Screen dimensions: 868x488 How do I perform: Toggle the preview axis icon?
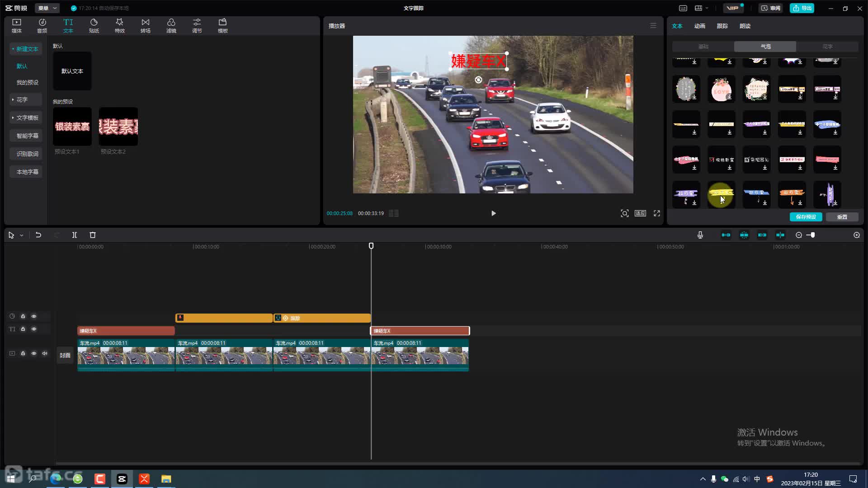click(780, 235)
